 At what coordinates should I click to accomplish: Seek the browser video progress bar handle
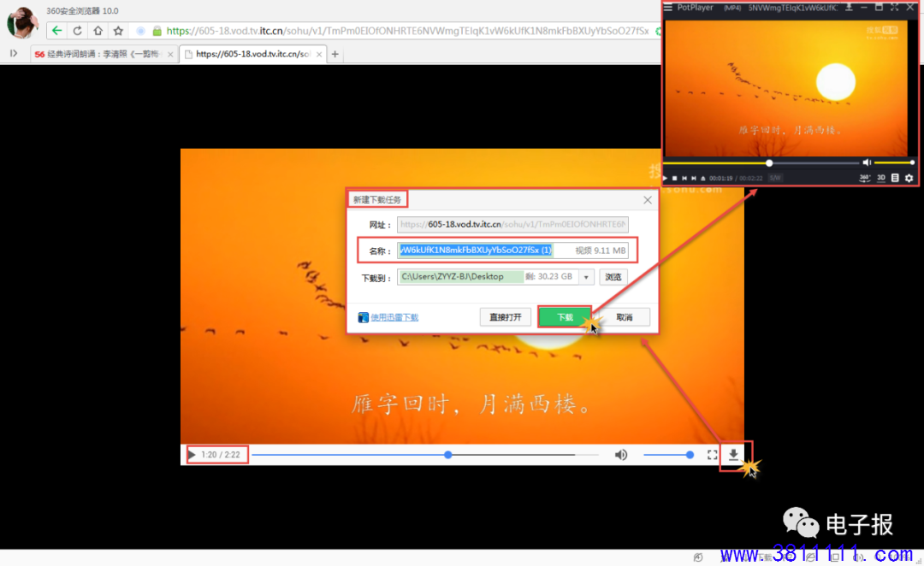(448, 455)
